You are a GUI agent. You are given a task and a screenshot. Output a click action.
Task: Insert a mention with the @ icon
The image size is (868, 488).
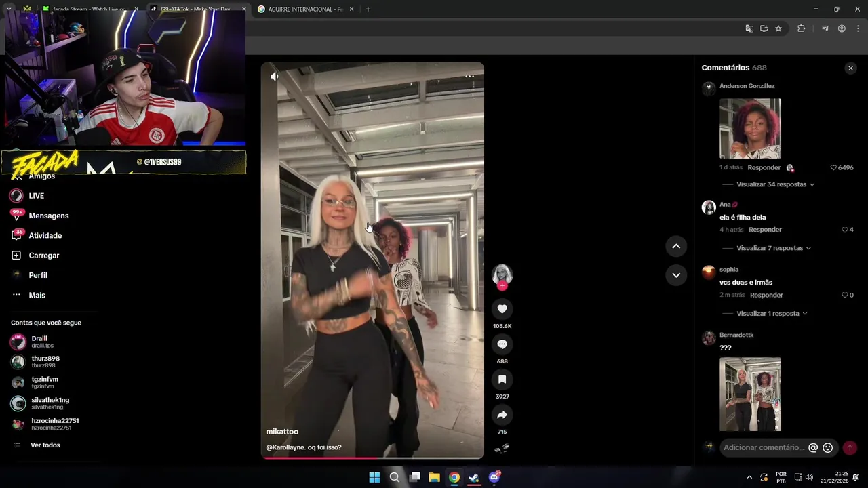(813, 447)
